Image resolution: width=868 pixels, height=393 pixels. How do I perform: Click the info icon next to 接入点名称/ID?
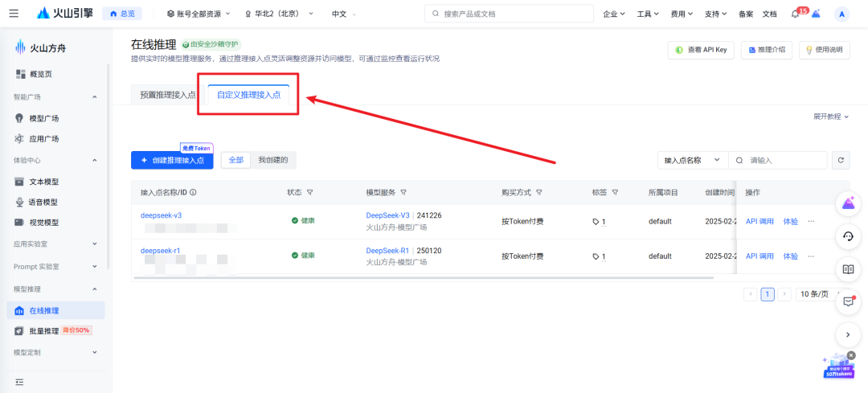194,193
